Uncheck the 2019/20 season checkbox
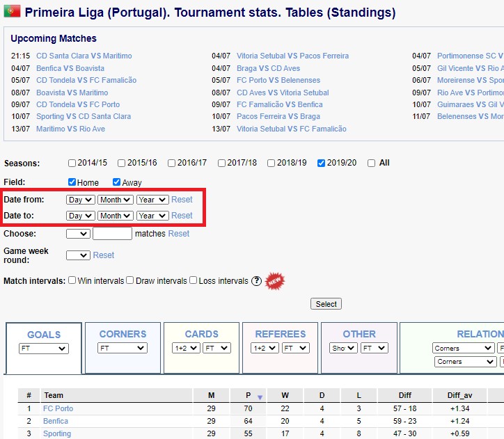504x439 pixels. pyautogui.click(x=321, y=163)
